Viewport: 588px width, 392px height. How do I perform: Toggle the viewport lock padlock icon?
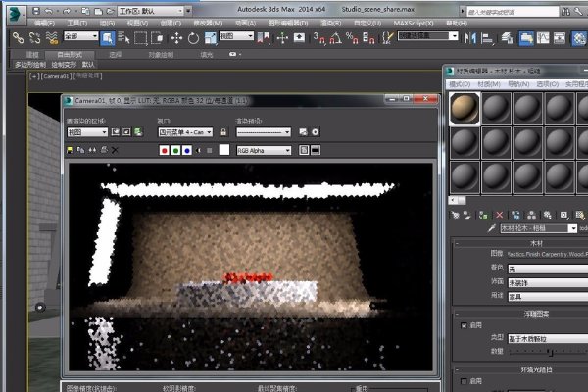(x=223, y=132)
